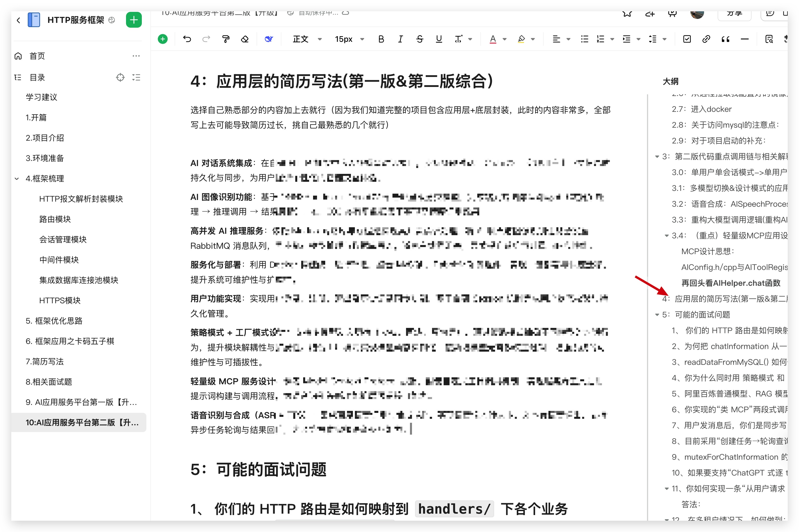Screen dimensions: 799x532
Task: Collapse the 4.框架梳理 tree section
Action: point(17,178)
